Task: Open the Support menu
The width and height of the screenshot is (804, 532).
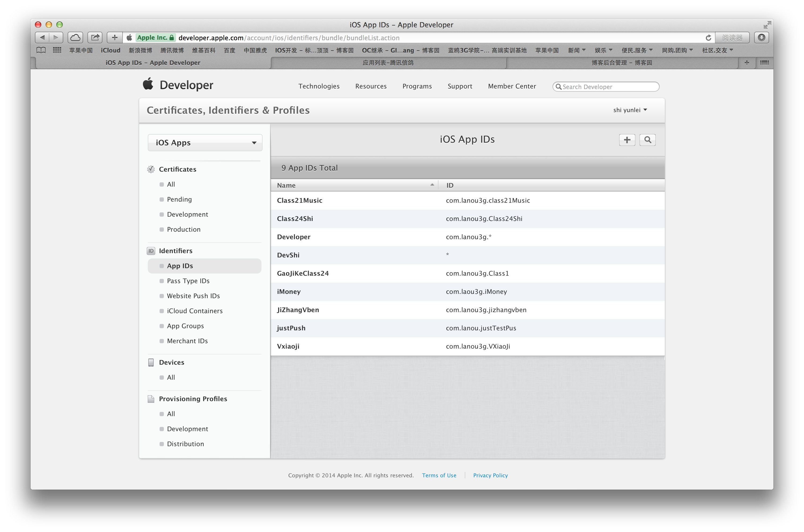Action: tap(460, 86)
